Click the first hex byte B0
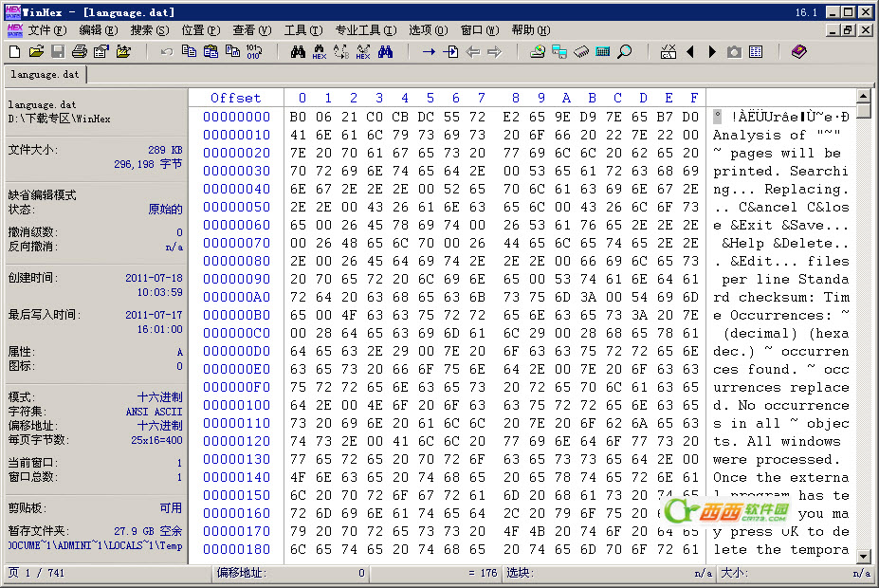879x588 pixels. [x=298, y=117]
